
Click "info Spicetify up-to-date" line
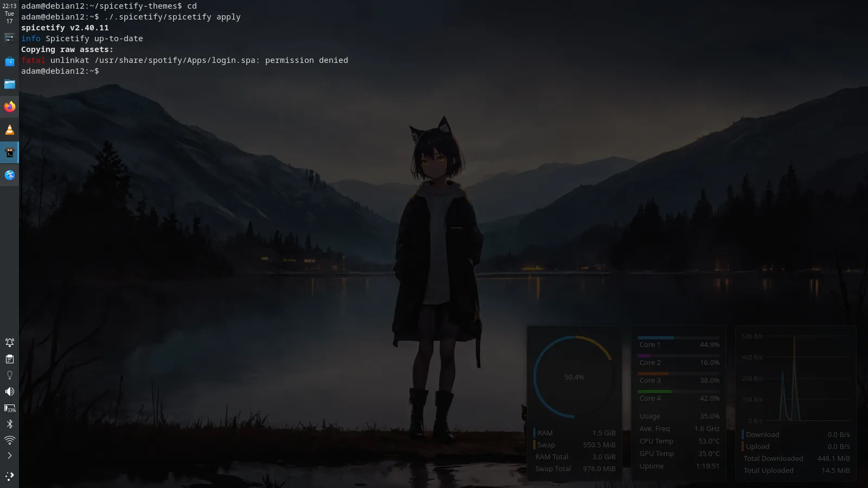point(82,38)
